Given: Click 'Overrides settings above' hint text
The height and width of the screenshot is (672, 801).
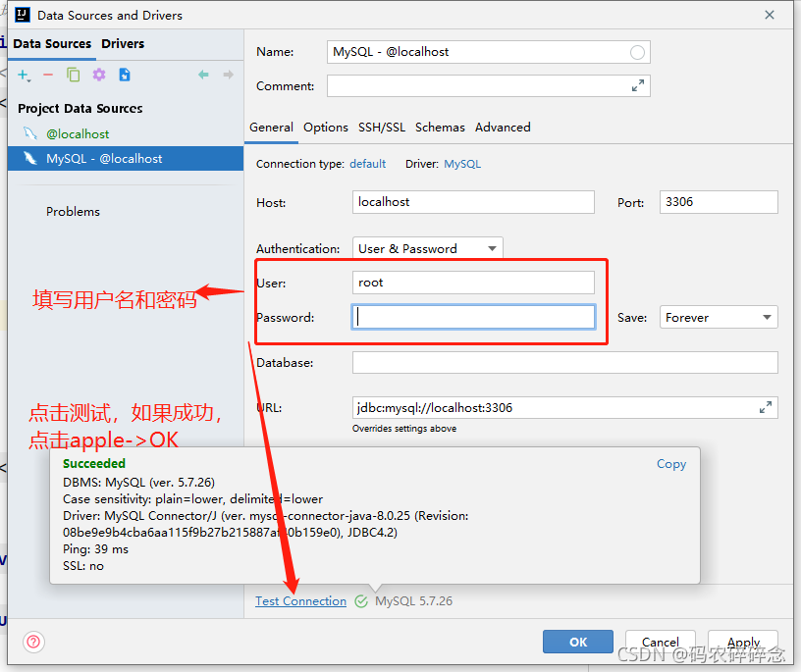Looking at the screenshot, I should click(404, 429).
